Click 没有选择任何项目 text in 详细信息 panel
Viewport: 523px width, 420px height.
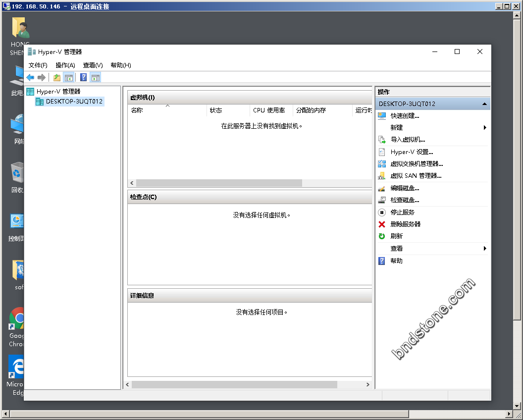pos(261,312)
